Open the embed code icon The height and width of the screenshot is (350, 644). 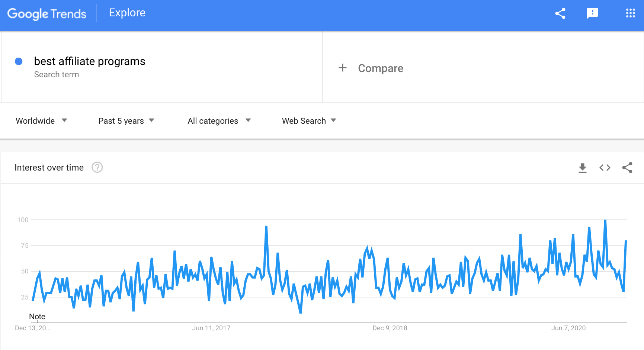pyautogui.click(x=605, y=168)
